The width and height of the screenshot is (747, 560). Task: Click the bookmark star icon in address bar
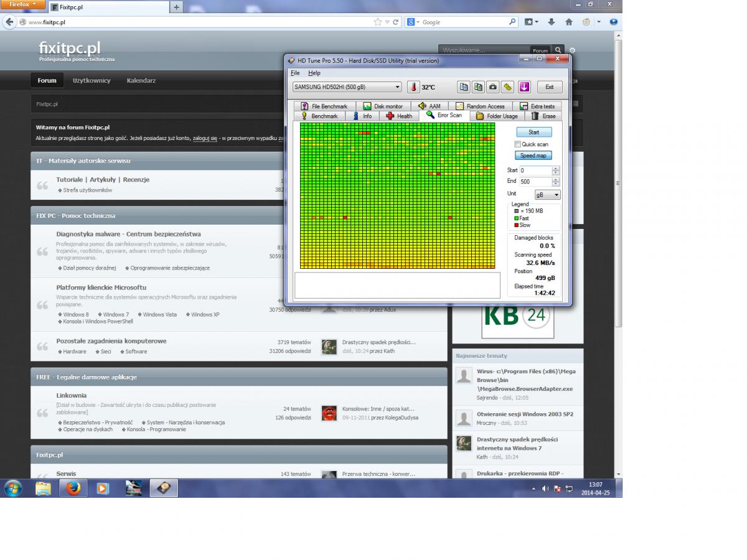tap(378, 22)
